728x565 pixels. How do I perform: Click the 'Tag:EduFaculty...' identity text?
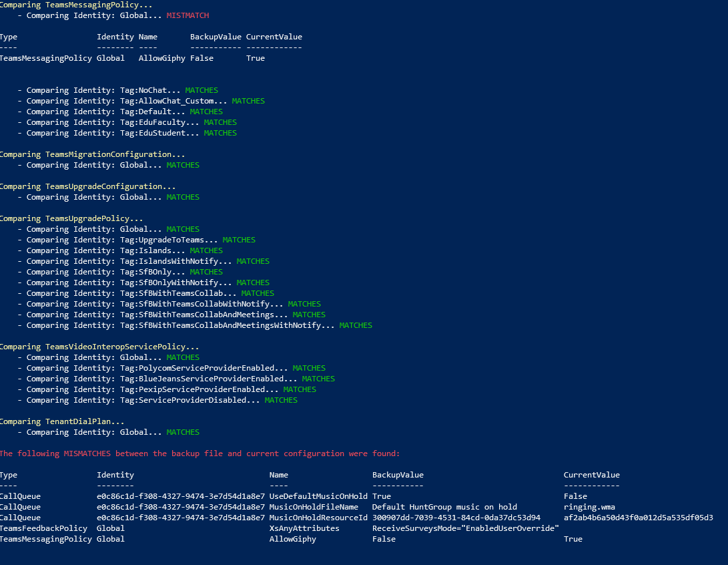pos(159,122)
